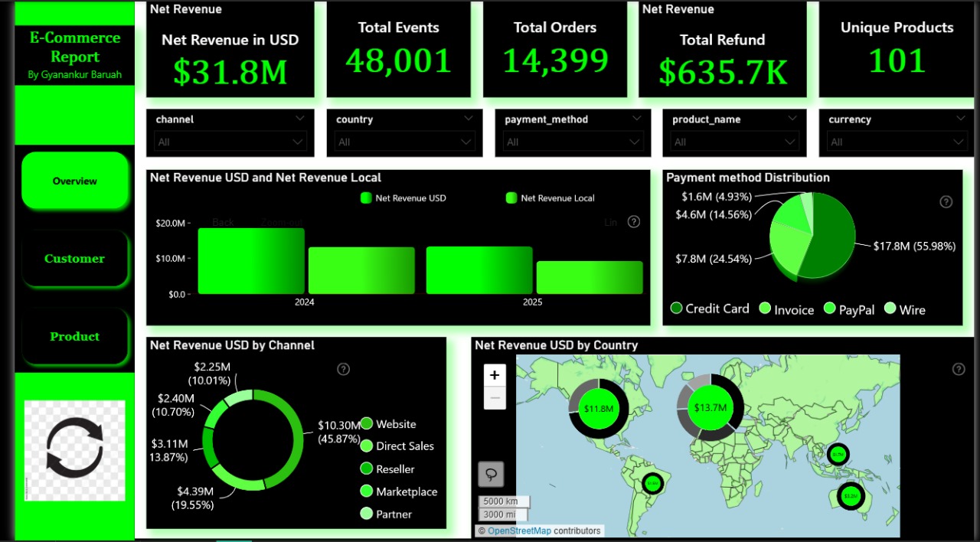Zoom out on the map
Image resolution: width=980 pixels, height=542 pixels.
[x=495, y=398]
